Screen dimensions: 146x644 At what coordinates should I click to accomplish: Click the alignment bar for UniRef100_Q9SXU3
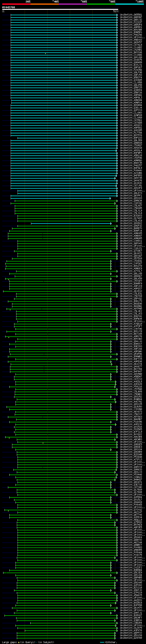point(61,198)
